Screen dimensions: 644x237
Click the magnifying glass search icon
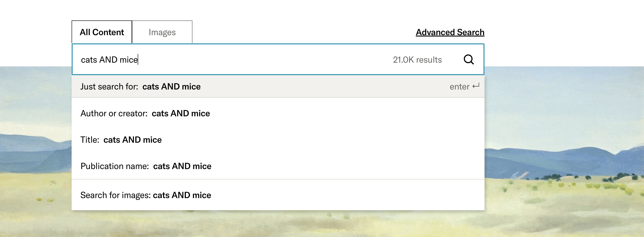(x=469, y=60)
